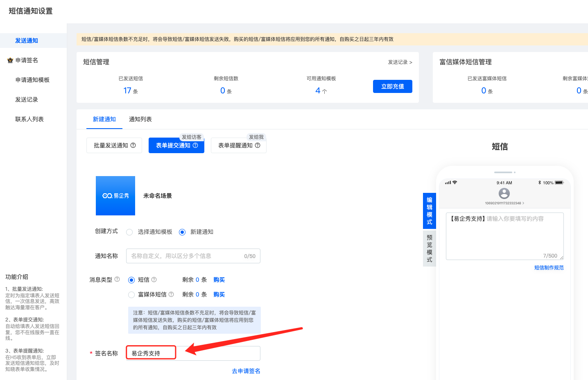Switch to 预览模式 side tab
The width and height of the screenshot is (588, 380).
point(429,249)
